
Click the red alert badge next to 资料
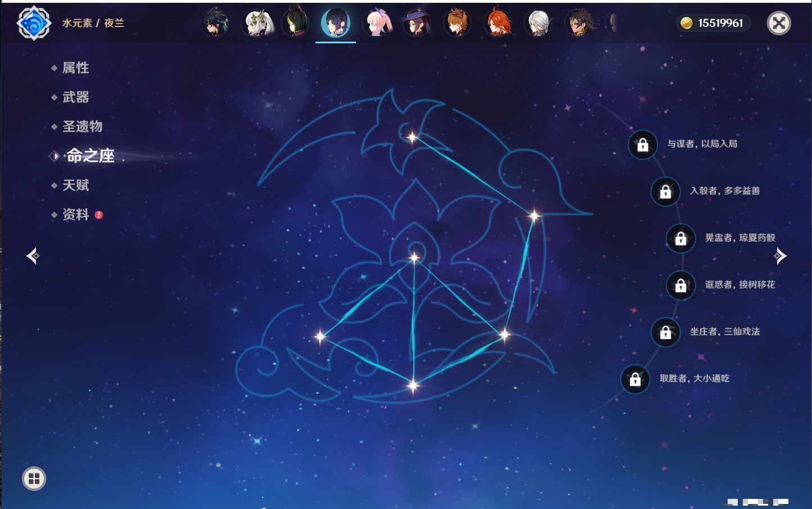(x=99, y=215)
